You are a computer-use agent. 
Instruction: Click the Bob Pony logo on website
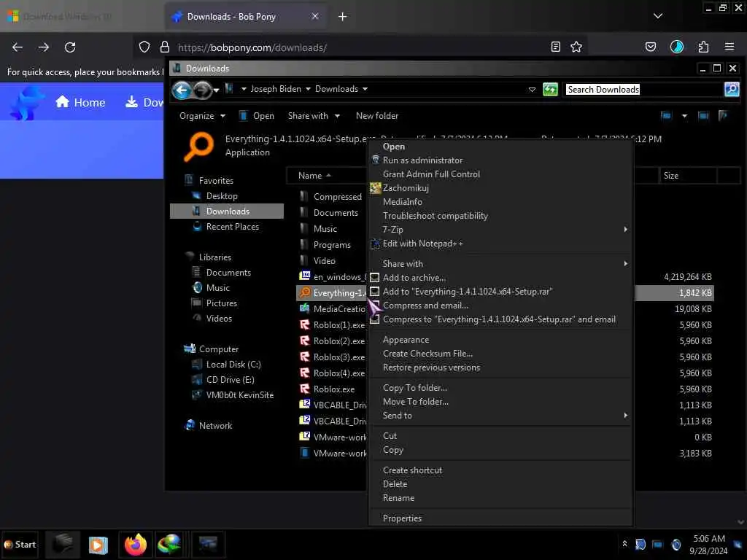[x=26, y=102]
